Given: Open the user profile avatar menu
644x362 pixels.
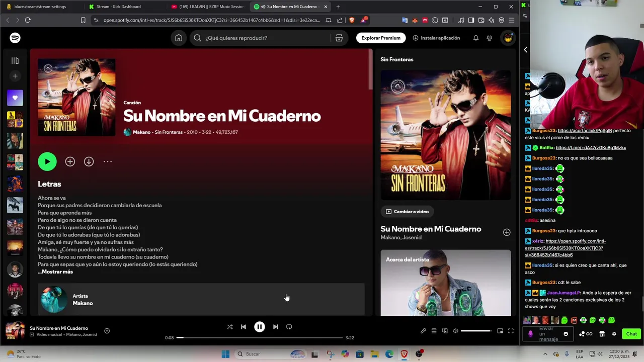Looking at the screenshot, I should click(x=508, y=38).
